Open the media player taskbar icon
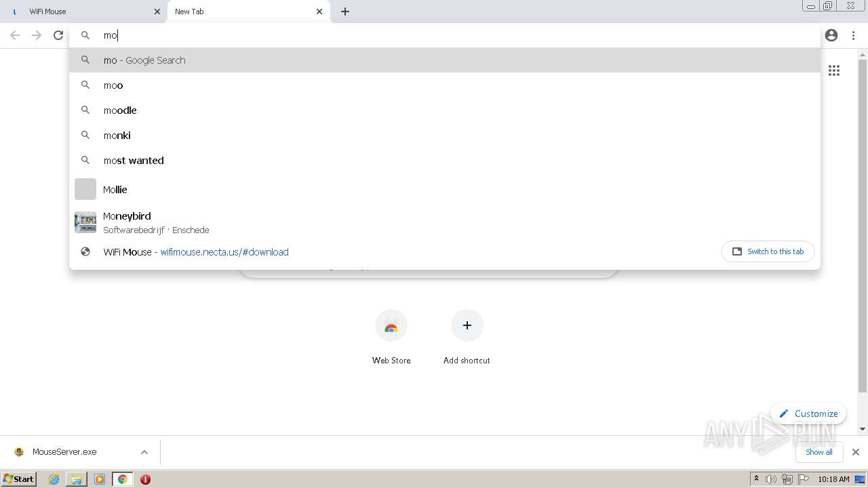Image resolution: width=868 pixels, height=488 pixels. click(x=100, y=479)
